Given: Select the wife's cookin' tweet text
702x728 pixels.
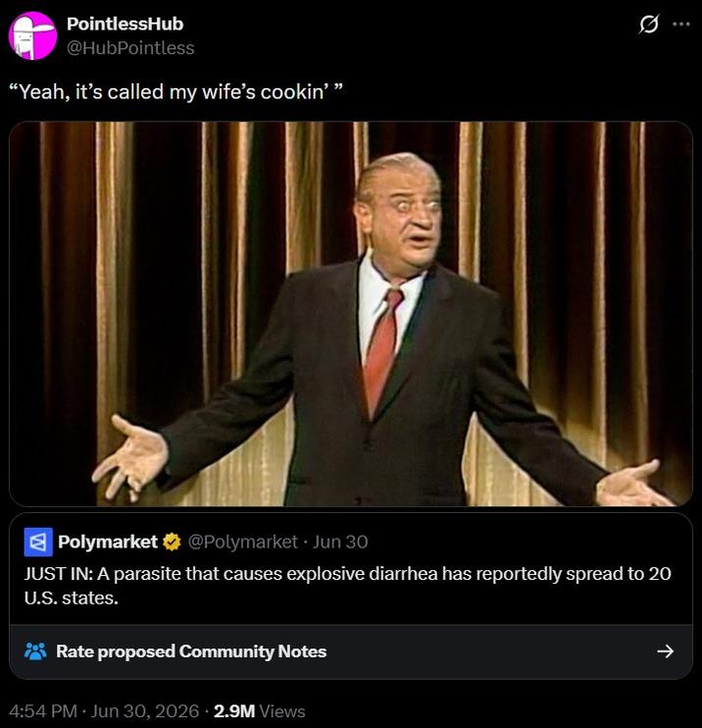Looking at the screenshot, I should [176, 91].
